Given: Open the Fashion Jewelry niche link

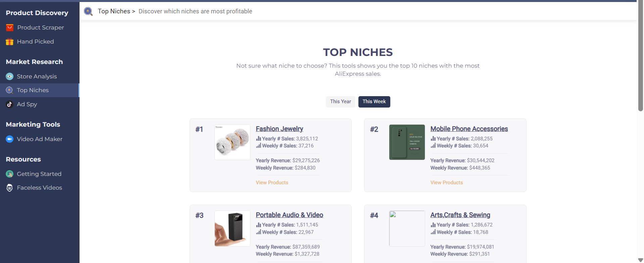Looking at the screenshot, I should tap(279, 129).
